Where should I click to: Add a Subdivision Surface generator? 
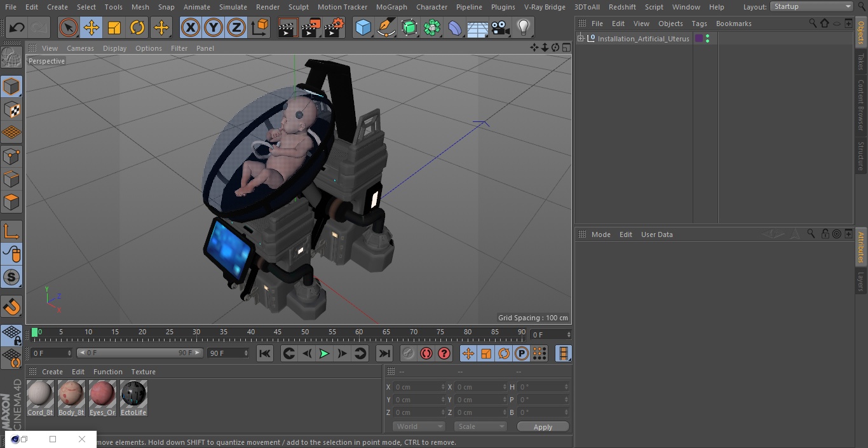409,28
